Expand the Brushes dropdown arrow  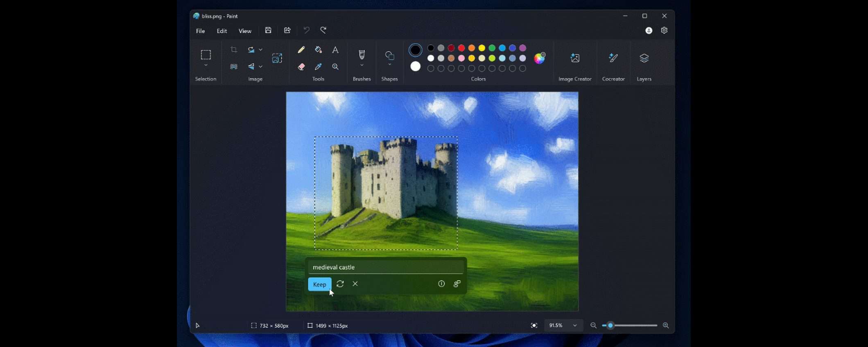click(x=362, y=65)
